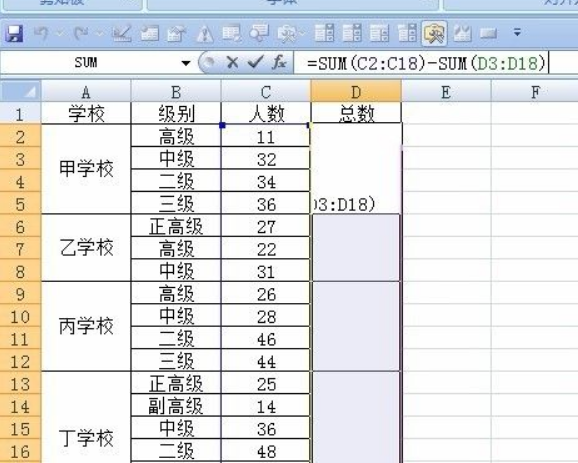This screenshot has height=463, width=578.
Task: Click the 总数 header cell
Action: click(x=356, y=113)
